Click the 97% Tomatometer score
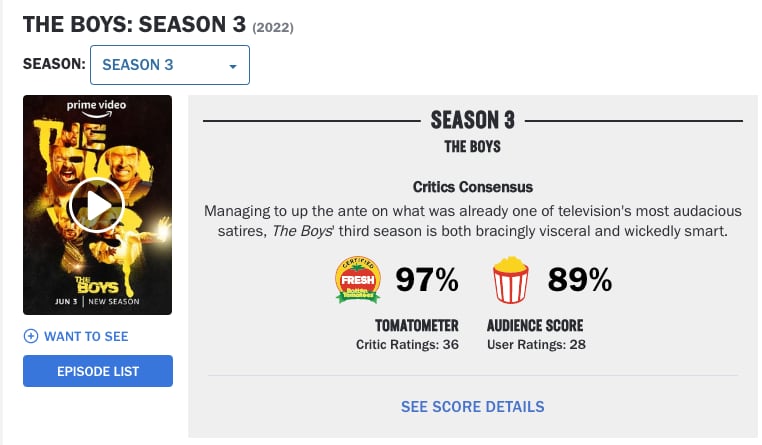 click(x=427, y=281)
